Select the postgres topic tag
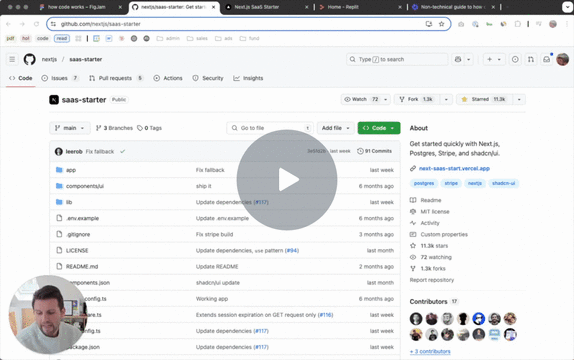 (x=424, y=183)
